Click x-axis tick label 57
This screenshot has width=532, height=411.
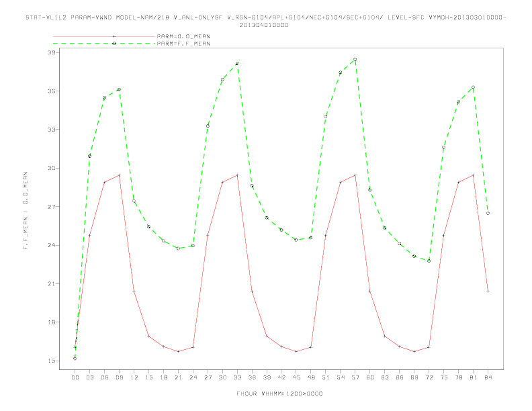(355, 377)
